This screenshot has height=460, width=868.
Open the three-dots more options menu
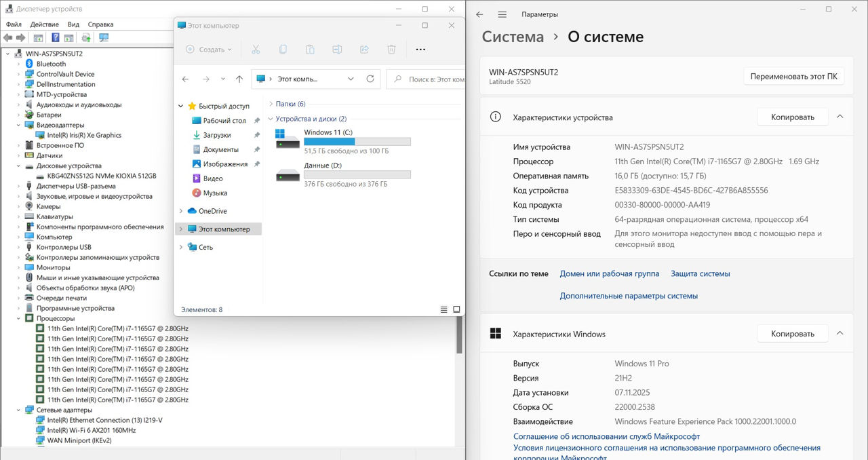coord(420,50)
